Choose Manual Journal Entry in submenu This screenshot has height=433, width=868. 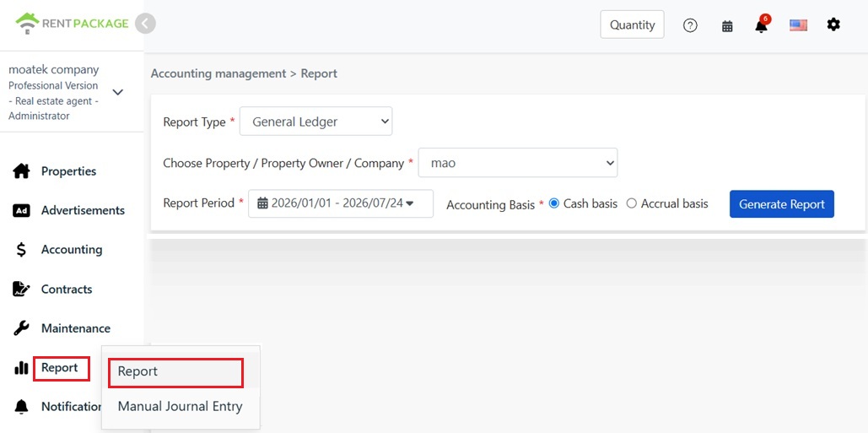(x=180, y=407)
